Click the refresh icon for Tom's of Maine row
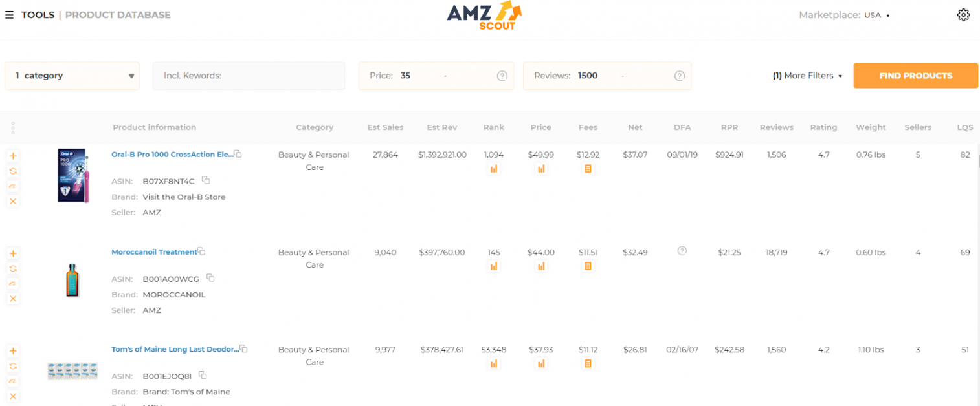This screenshot has width=980, height=406. tap(13, 366)
